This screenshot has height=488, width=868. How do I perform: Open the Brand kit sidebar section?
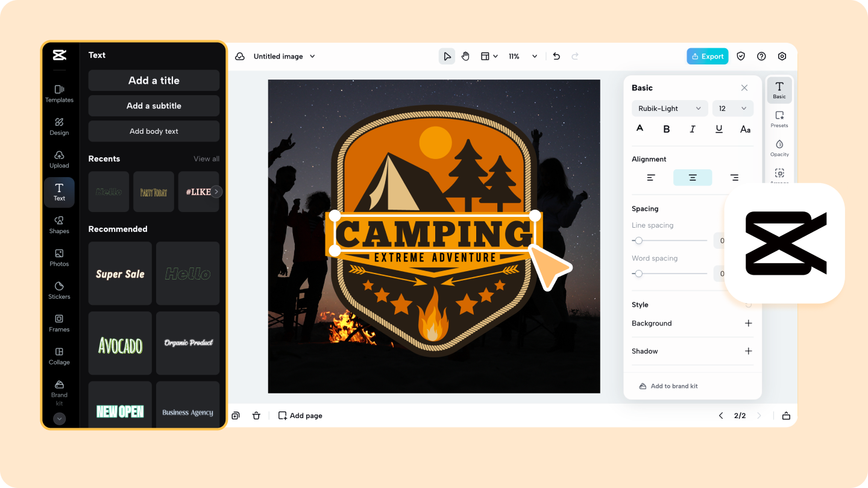(59, 392)
